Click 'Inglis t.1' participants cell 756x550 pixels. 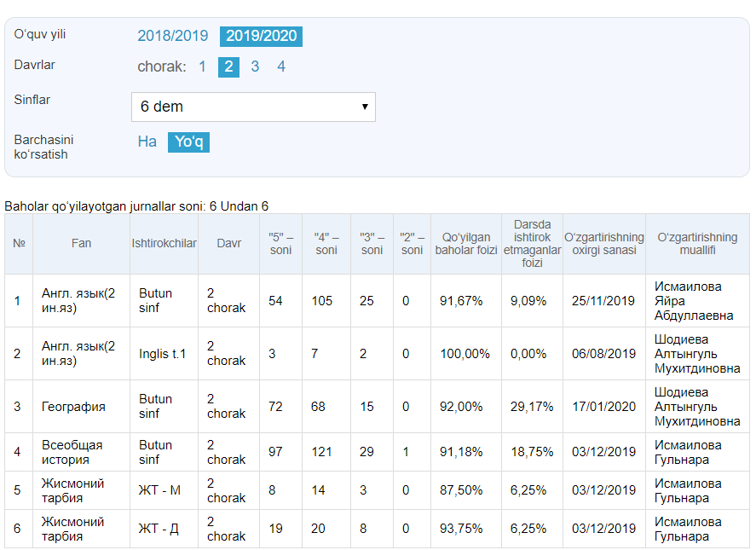point(162,354)
